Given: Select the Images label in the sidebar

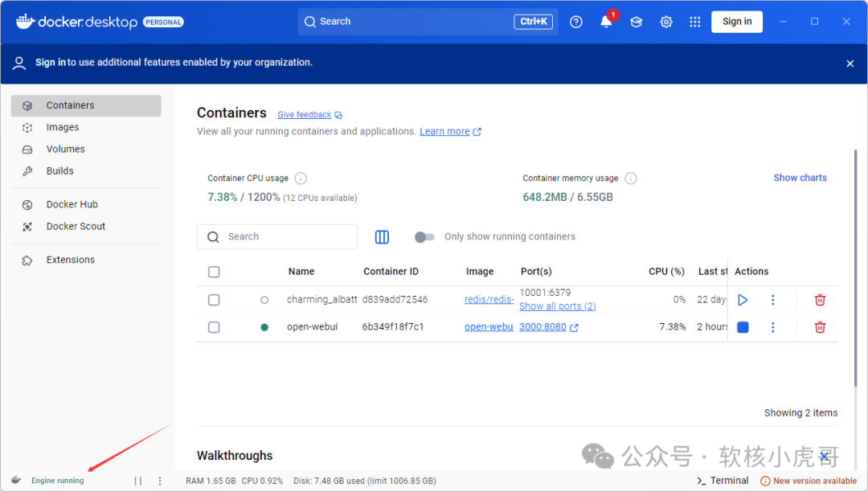Looking at the screenshot, I should [63, 127].
